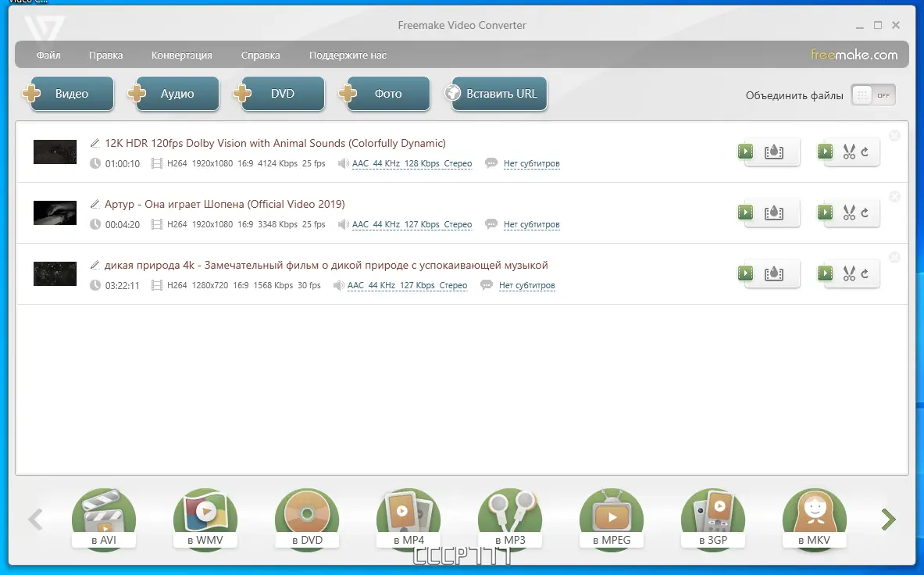Screen dimensions: 924x575
Task: Open the Правка menu
Action: (x=106, y=55)
